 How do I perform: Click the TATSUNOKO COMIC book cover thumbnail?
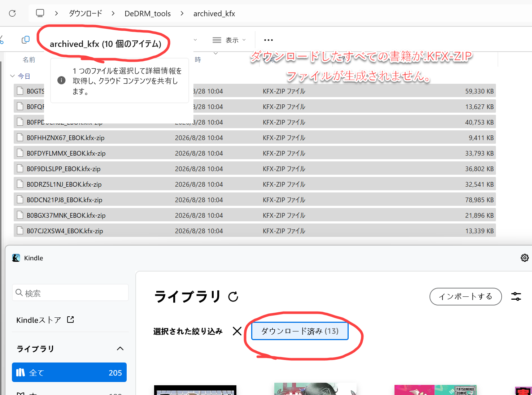tap(436, 390)
